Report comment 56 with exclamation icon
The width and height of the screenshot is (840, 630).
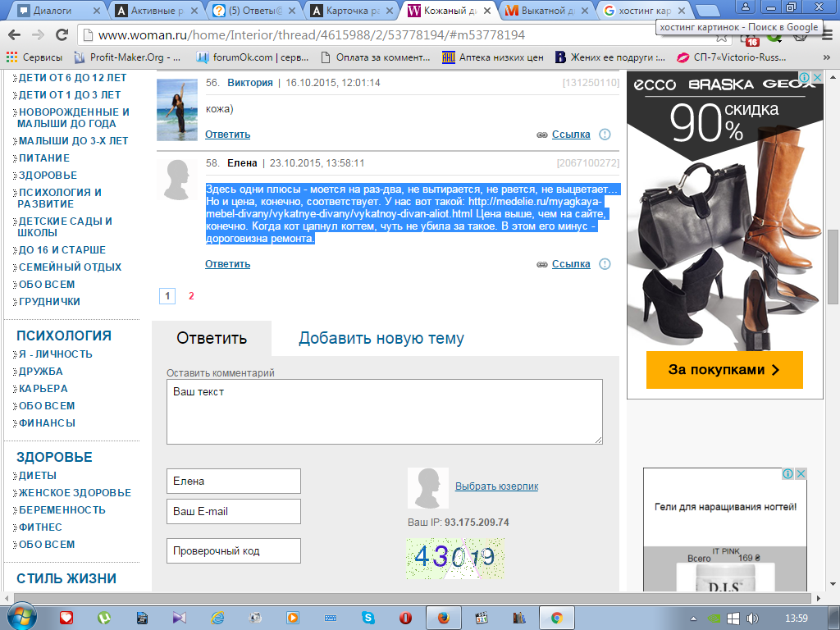click(605, 135)
